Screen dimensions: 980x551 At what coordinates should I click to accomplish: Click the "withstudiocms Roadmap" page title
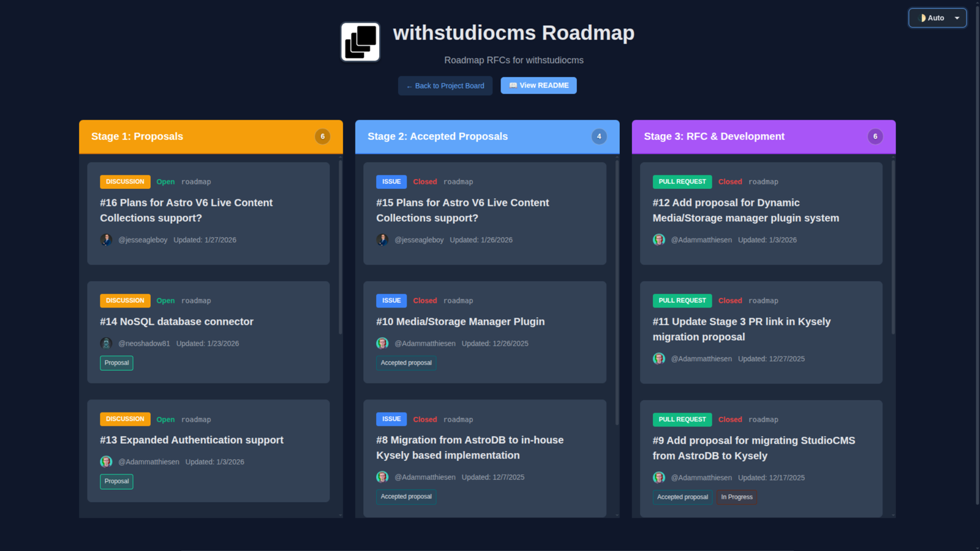[x=514, y=32]
